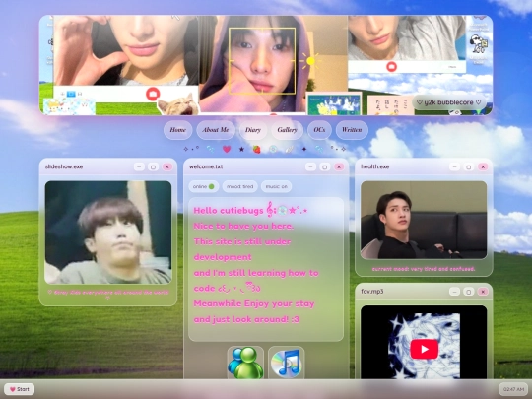Screen dimensions: 532x399
Task: Click the Start button on taskbar
Action: pyautogui.click(x=20, y=389)
